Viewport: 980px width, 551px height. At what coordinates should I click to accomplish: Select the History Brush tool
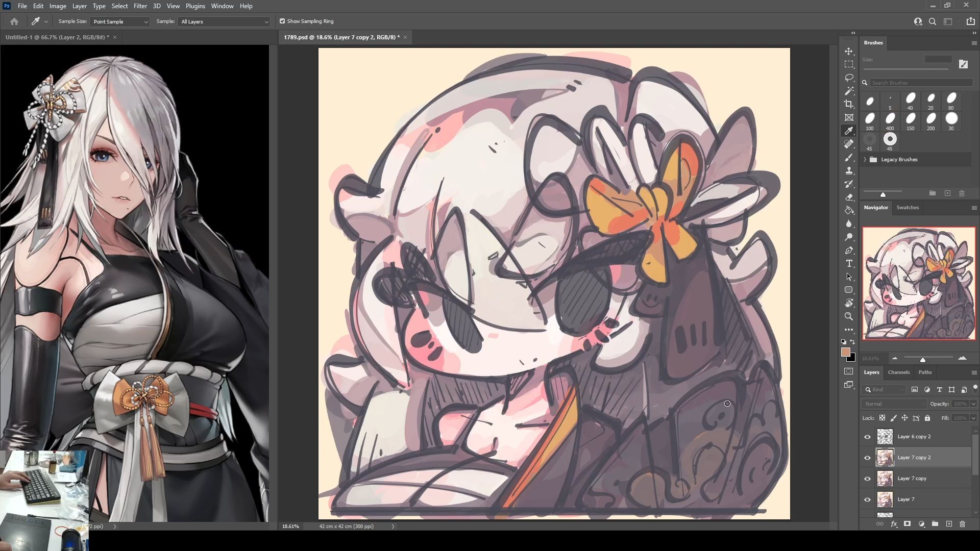point(849,184)
